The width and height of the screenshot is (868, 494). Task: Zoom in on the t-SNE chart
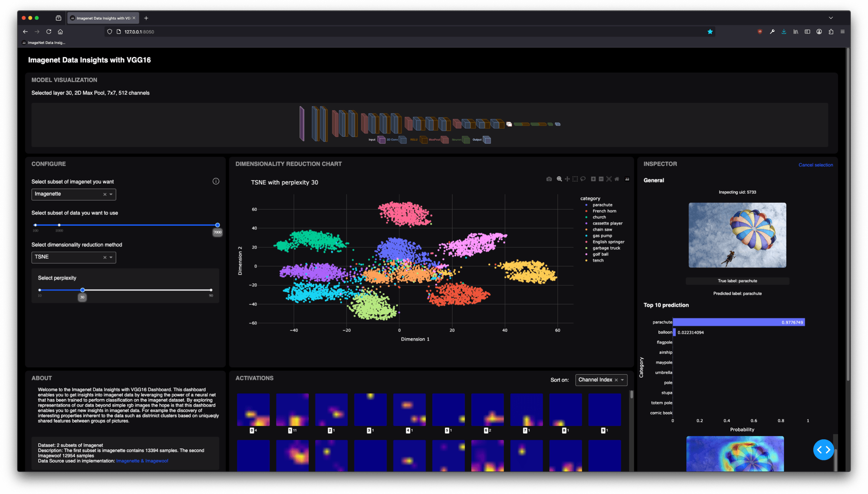click(593, 179)
